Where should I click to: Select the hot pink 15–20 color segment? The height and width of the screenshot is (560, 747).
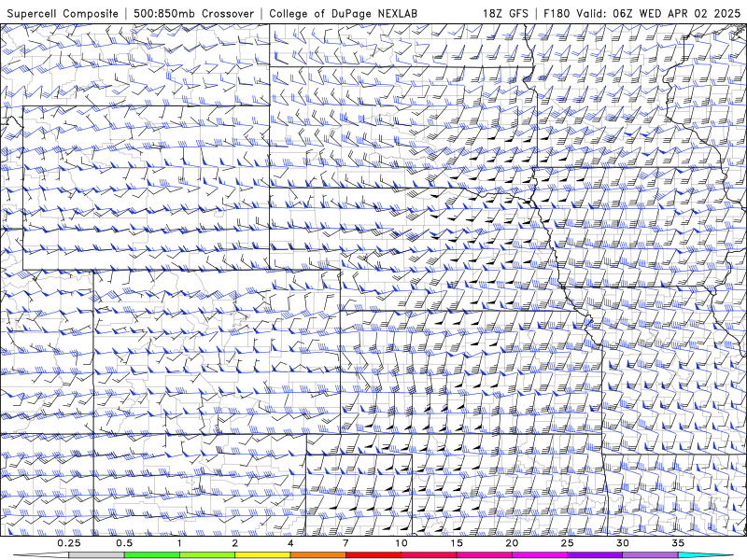(x=484, y=555)
